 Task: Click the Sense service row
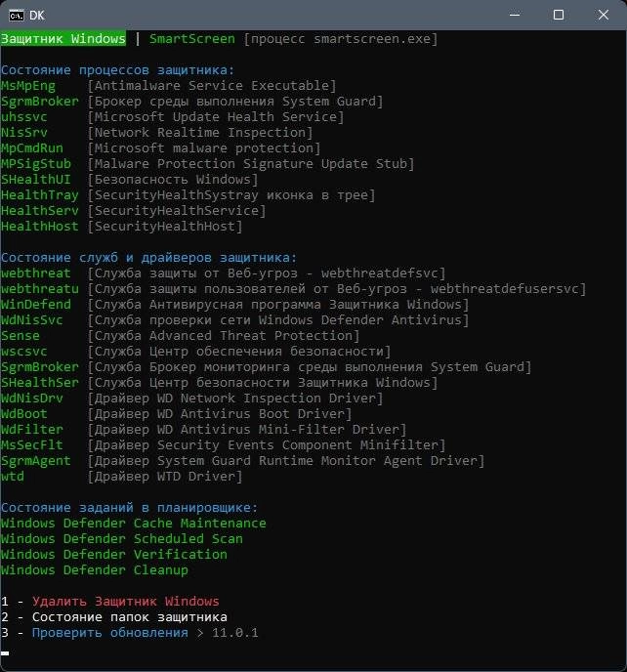tap(180, 336)
